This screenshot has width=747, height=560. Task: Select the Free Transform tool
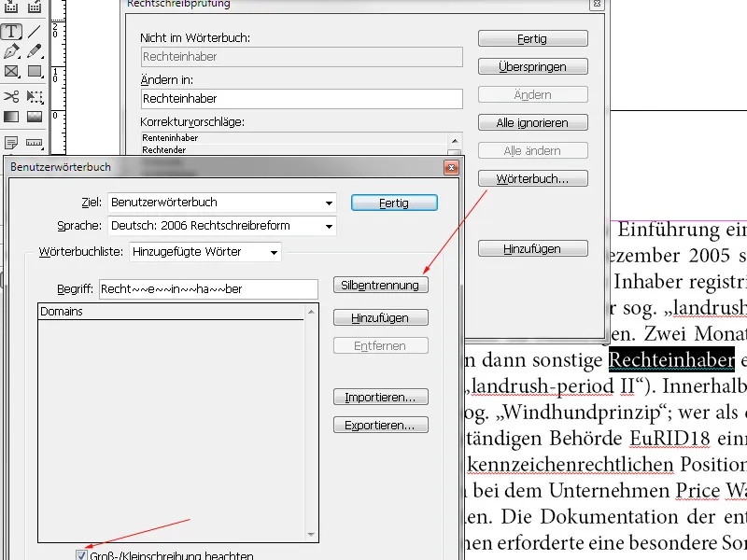click(34, 96)
